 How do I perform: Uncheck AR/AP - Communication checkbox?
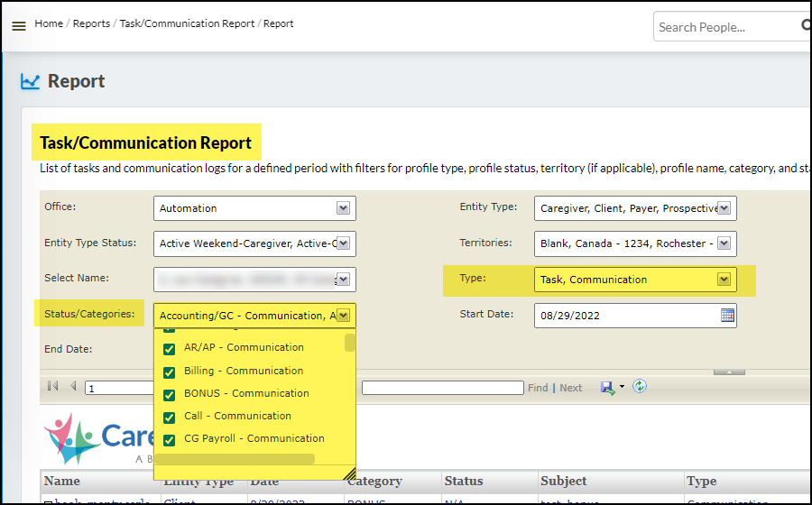click(169, 349)
